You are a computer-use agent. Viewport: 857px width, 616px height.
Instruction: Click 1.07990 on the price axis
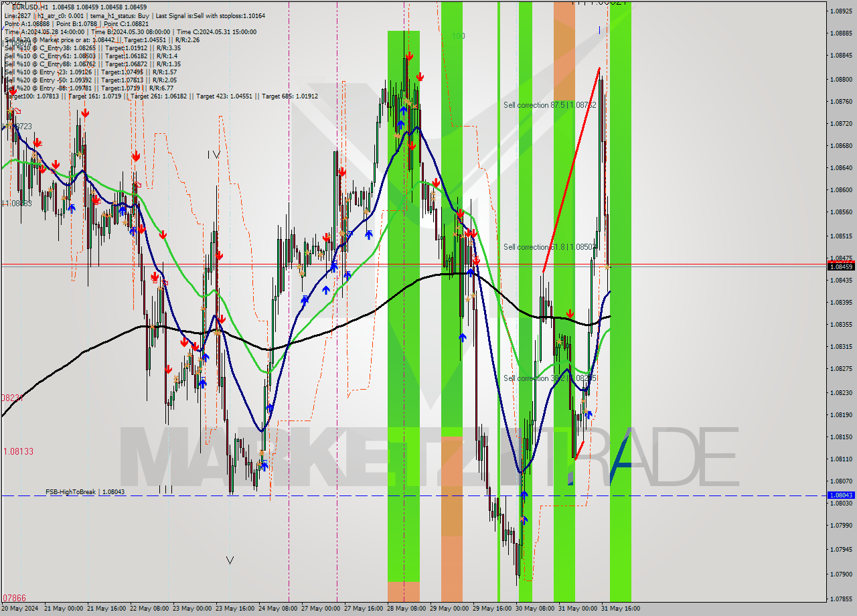(841, 526)
